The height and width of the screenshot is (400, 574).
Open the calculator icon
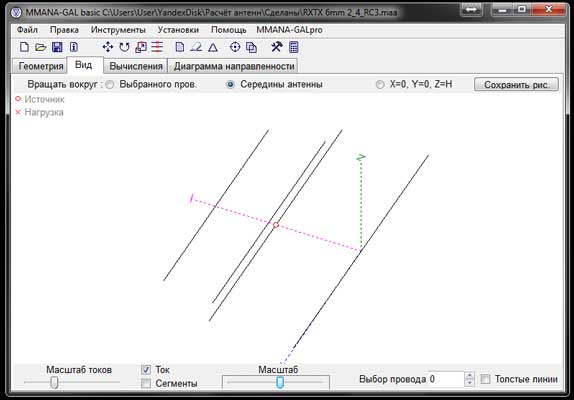pyautogui.click(x=294, y=47)
